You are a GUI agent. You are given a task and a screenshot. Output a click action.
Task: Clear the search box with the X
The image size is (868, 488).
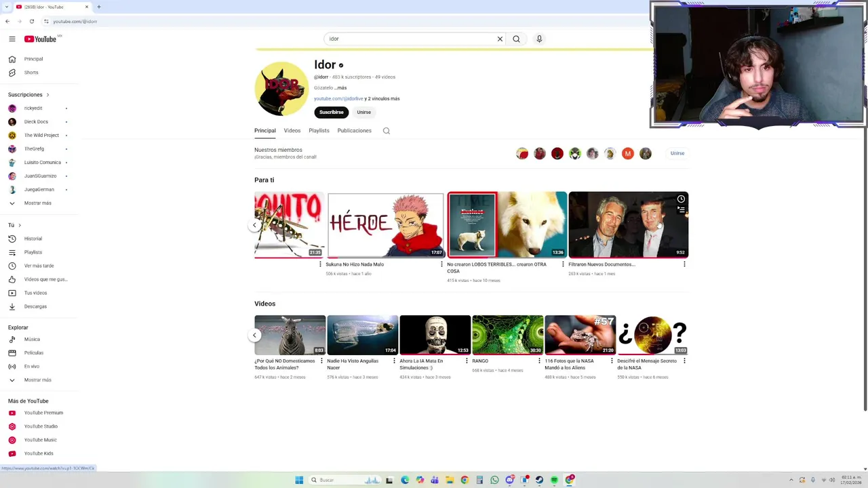click(x=500, y=39)
